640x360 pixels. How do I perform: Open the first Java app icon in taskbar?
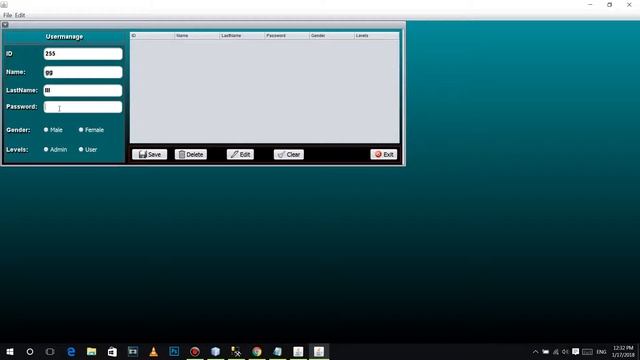pos(298,351)
